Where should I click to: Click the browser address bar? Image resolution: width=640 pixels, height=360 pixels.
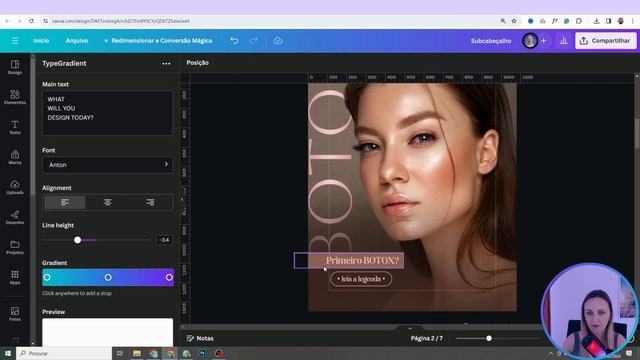pos(269,21)
